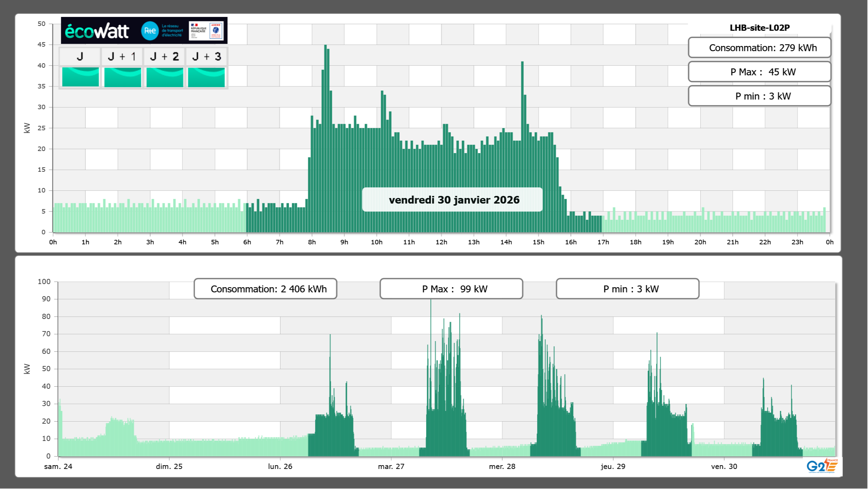Screen dimensions: 868x489
Task: Click the green signal icon under J + 3
Action: pyautogui.click(x=206, y=77)
